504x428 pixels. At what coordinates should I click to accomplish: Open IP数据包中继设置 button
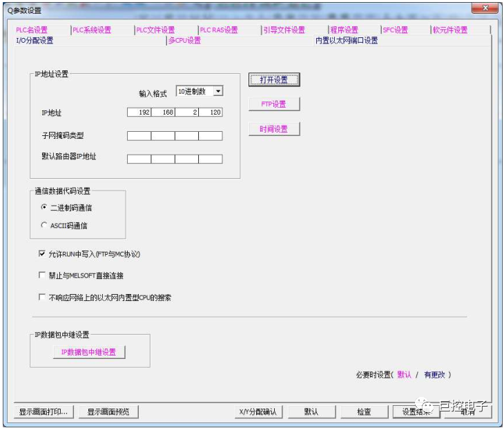[88, 352]
